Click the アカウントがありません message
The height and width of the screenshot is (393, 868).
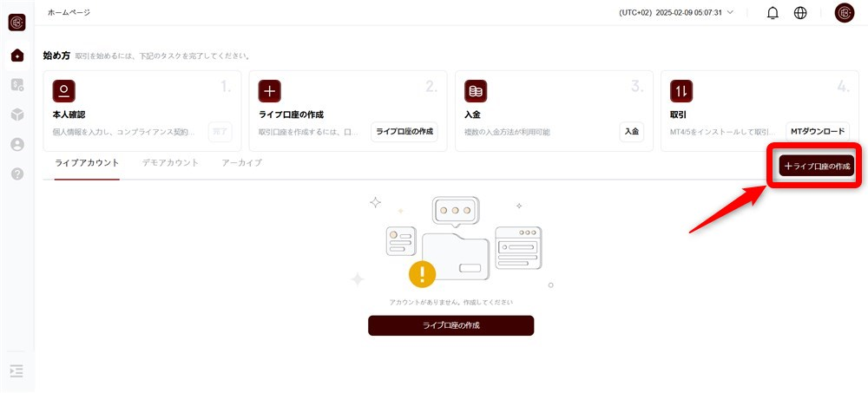pos(451,302)
